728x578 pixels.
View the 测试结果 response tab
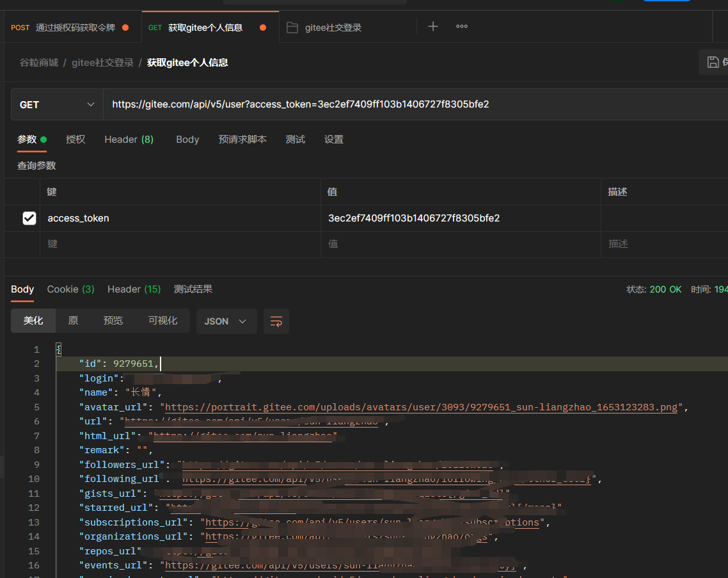(193, 289)
